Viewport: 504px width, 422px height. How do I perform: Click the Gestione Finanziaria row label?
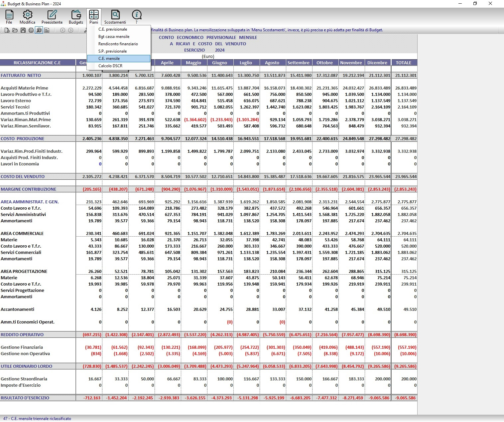(22, 347)
